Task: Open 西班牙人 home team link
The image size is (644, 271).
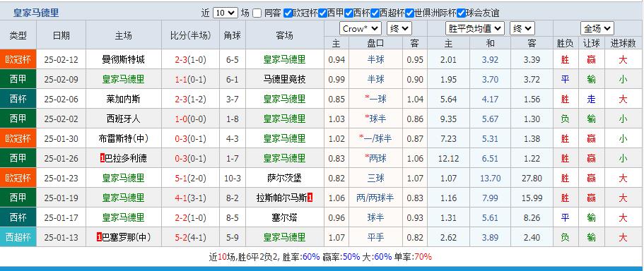Action: [123, 119]
